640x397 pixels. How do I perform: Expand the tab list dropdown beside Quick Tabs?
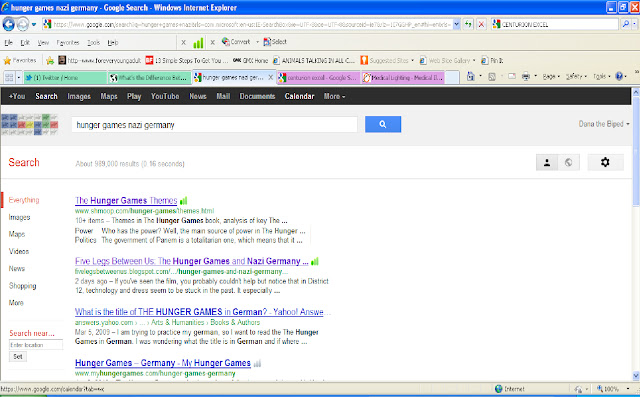click(x=19, y=77)
